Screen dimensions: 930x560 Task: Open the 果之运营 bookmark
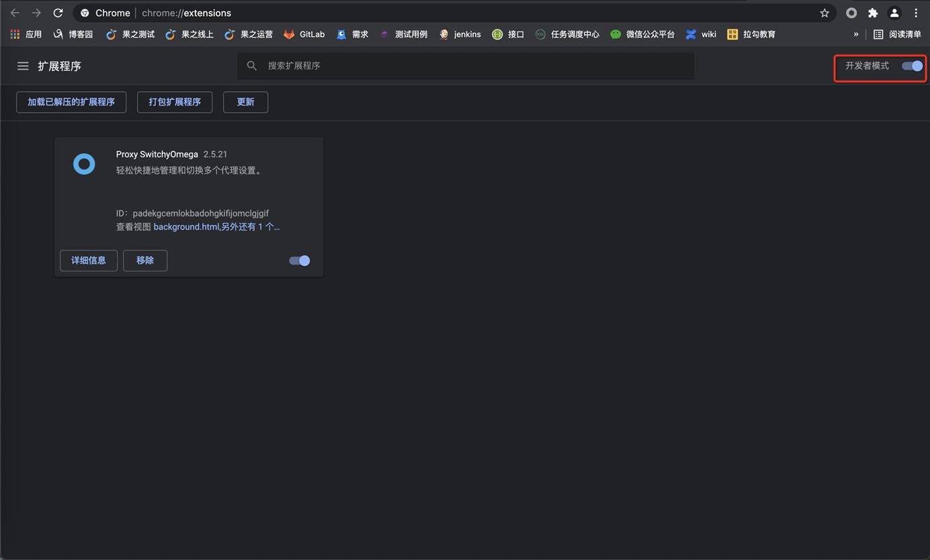tap(249, 34)
